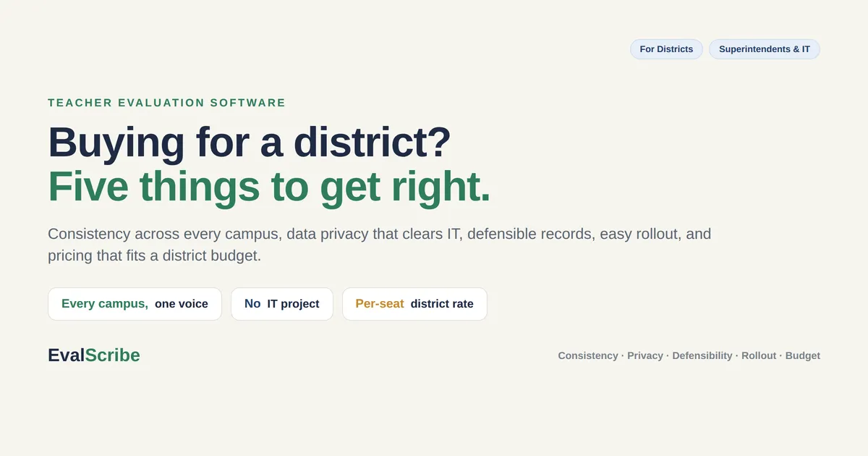Click the 'Buying for a district?' headline
The width and height of the screenshot is (868, 456).
point(250,142)
